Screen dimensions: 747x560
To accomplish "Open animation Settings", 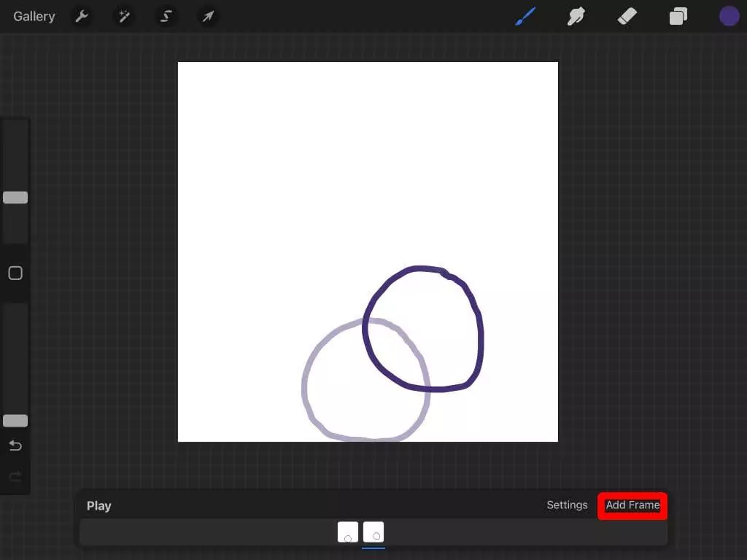I will [x=567, y=505].
